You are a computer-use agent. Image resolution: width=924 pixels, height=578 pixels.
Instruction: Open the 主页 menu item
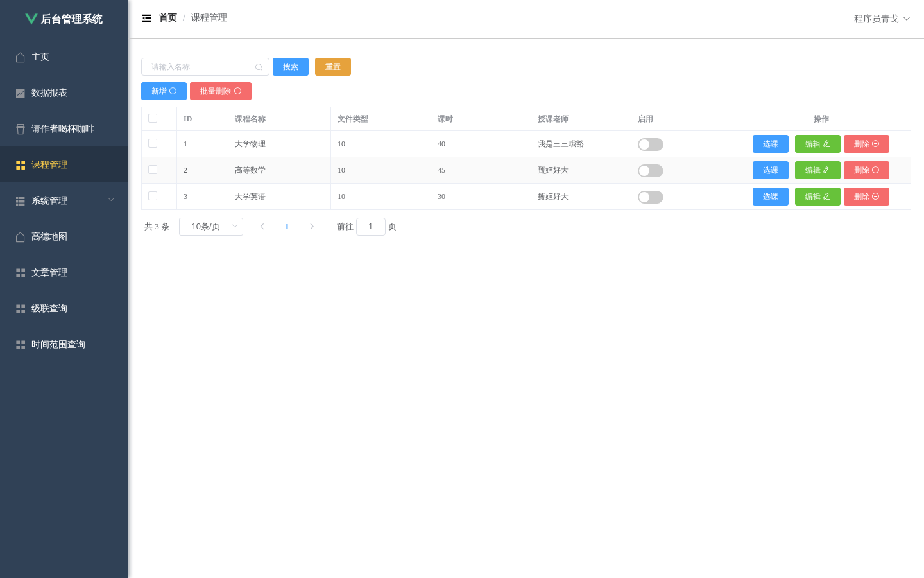[64, 57]
